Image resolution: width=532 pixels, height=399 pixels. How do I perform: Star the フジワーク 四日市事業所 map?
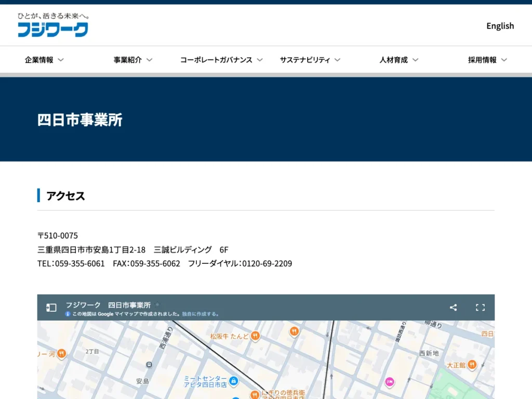(x=157, y=304)
